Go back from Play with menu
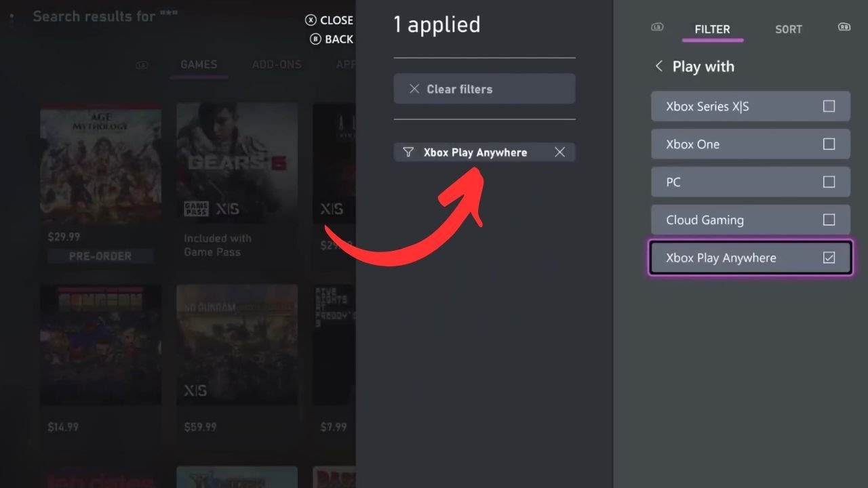The height and width of the screenshot is (488, 868). coord(658,66)
